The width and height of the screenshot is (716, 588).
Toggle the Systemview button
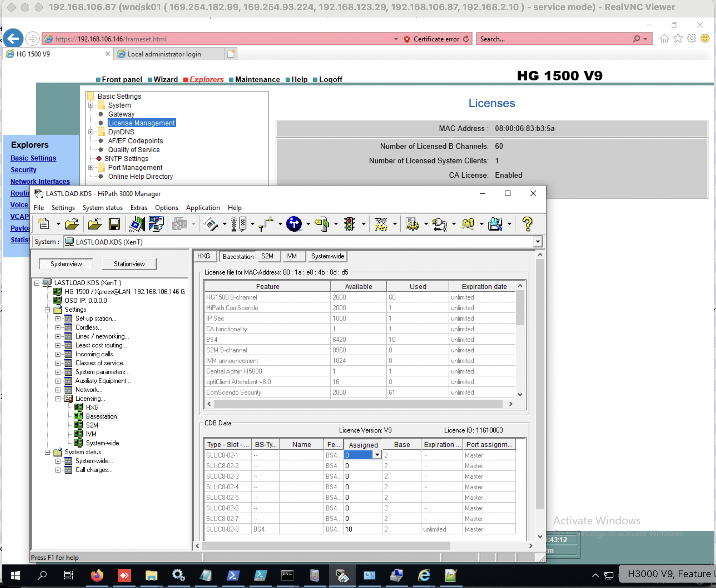pyautogui.click(x=66, y=264)
